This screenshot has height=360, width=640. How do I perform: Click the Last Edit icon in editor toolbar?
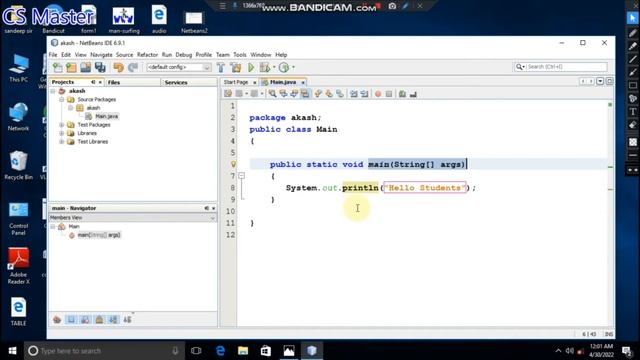pos(228,94)
